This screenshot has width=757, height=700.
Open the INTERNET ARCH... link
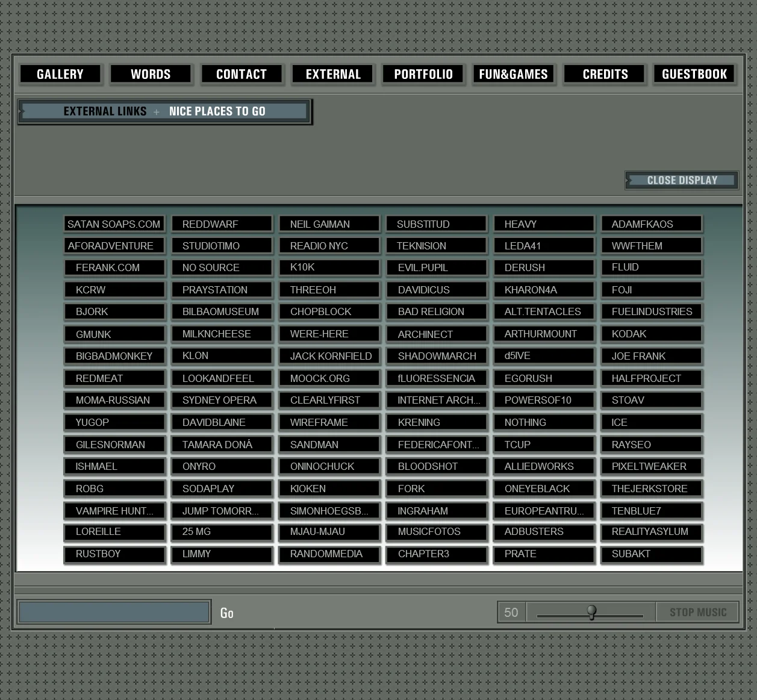click(437, 400)
